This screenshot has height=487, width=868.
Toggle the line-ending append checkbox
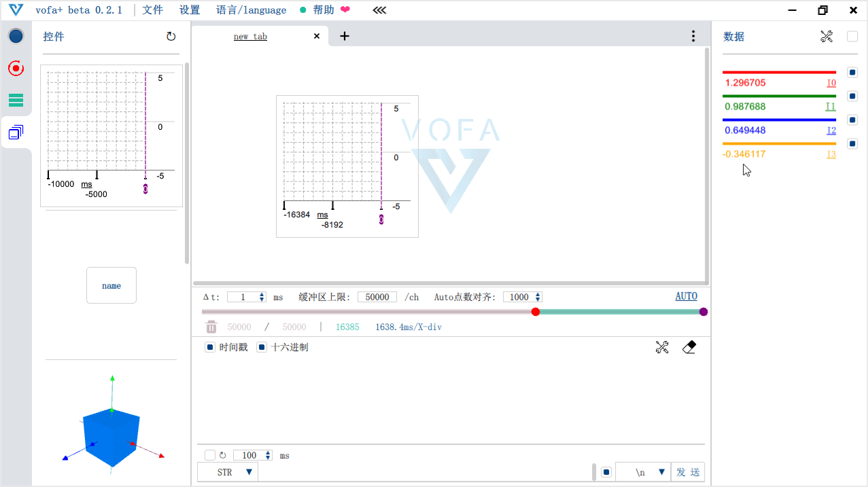606,472
